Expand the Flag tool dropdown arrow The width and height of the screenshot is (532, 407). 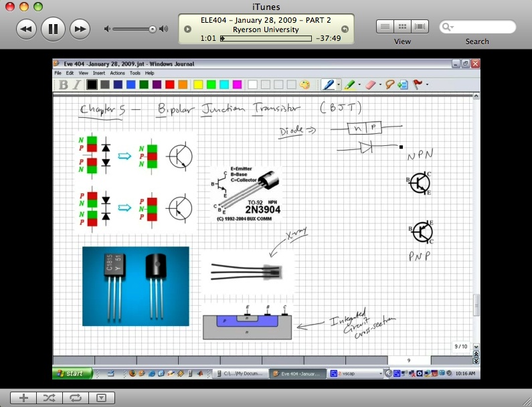[428, 85]
